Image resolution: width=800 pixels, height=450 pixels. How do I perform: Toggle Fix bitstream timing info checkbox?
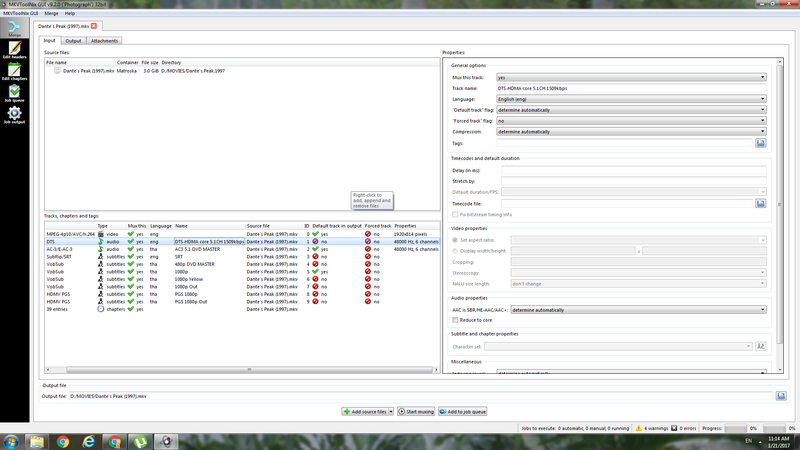pos(455,214)
